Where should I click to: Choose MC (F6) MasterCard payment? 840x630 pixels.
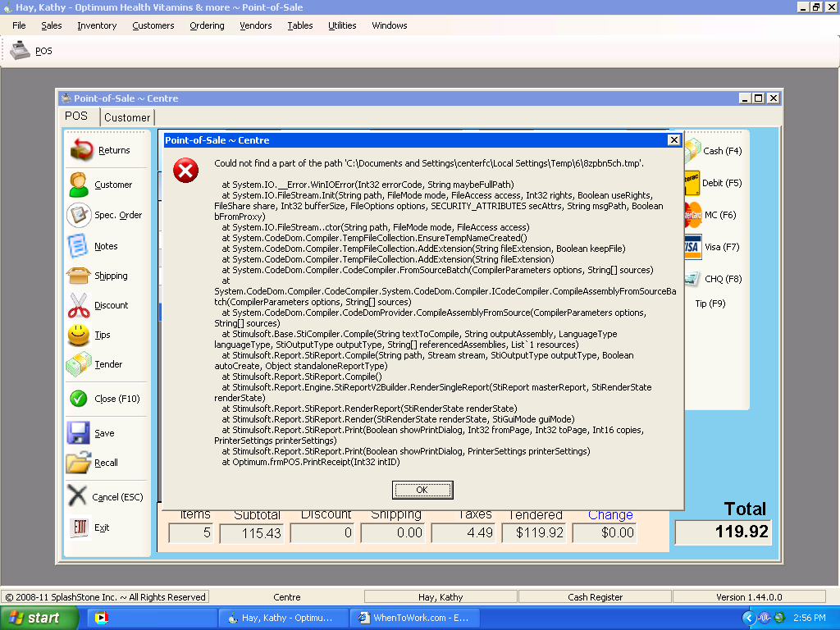tap(711, 215)
